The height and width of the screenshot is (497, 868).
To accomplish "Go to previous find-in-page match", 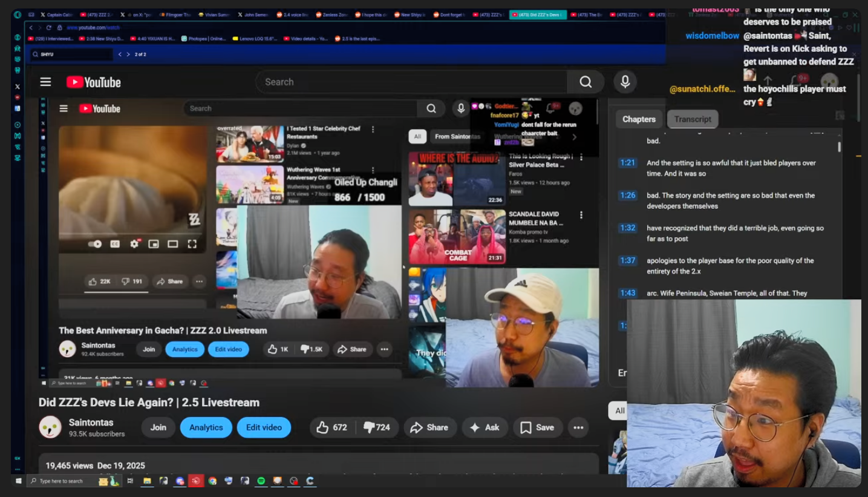I will (120, 54).
